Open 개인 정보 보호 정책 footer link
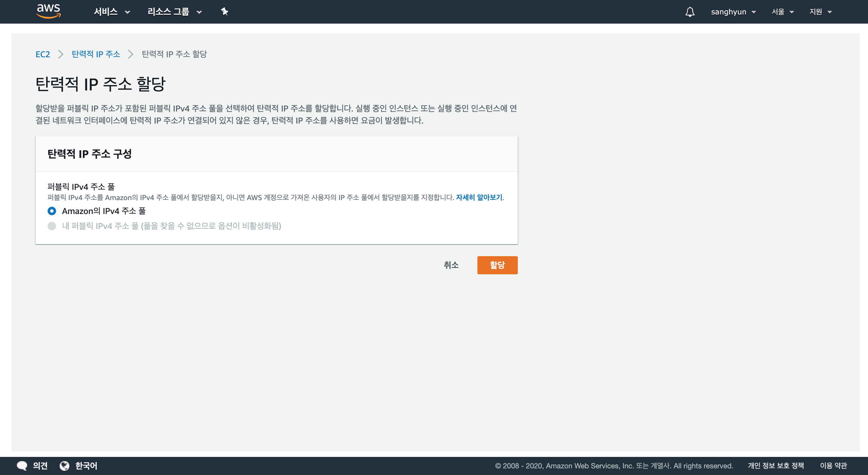 pos(776,466)
